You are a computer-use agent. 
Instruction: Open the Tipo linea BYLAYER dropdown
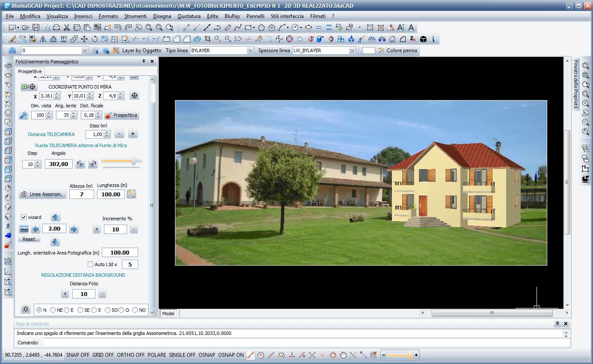251,50
